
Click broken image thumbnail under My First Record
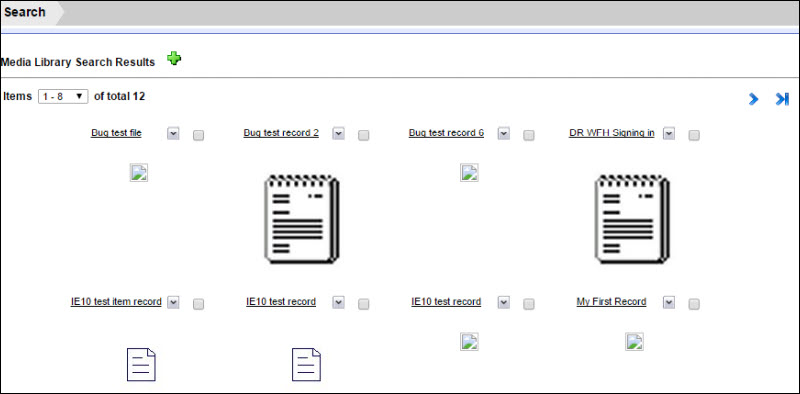click(634, 341)
